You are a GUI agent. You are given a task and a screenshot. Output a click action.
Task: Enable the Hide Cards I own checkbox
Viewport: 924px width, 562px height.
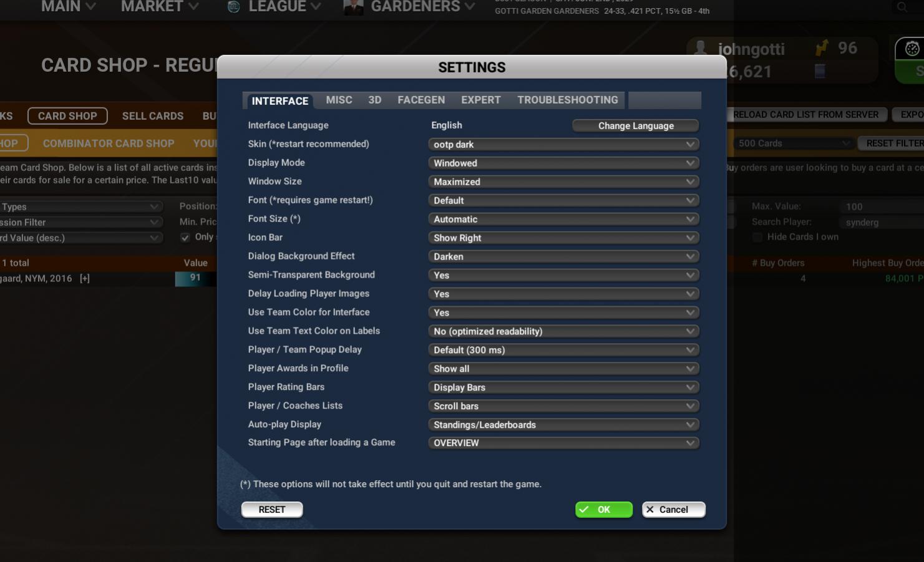757,237
